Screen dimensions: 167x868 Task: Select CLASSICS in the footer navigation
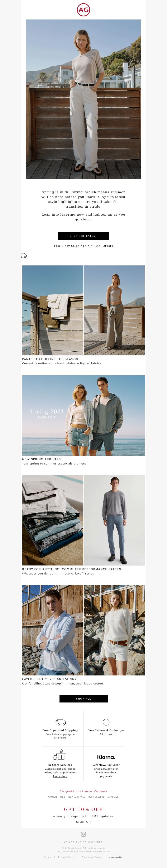[113, 797]
